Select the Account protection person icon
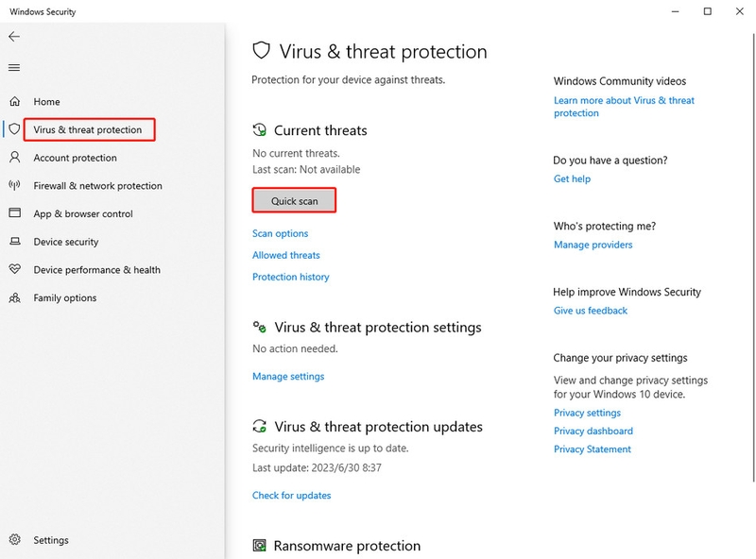This screenshot has width=756, height=559. pos(15,158)
